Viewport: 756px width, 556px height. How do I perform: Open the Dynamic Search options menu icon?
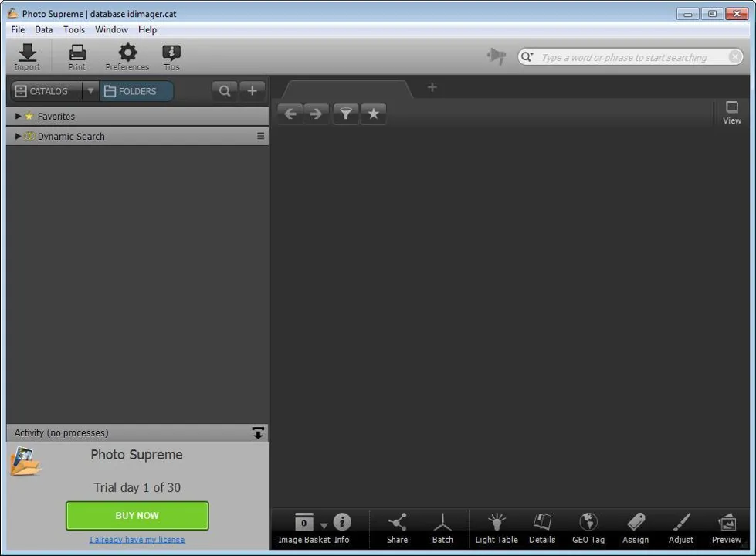click(260, 137)
